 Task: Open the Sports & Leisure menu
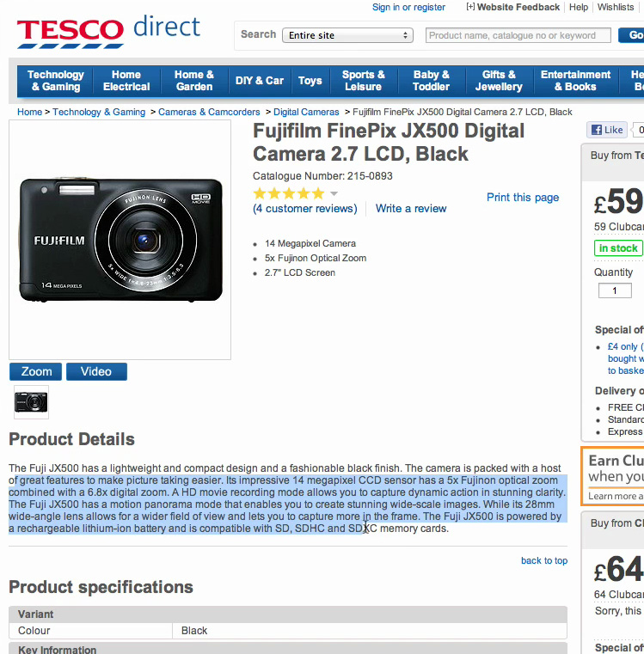(x=363, y=81)
